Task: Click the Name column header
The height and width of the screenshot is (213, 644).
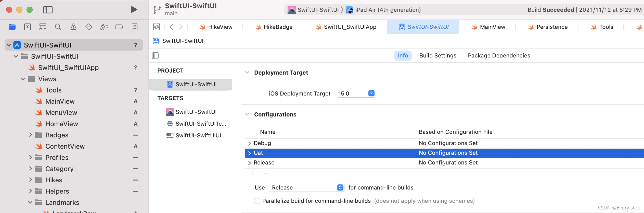Action: pyautogui.click(x=268, y=132)
